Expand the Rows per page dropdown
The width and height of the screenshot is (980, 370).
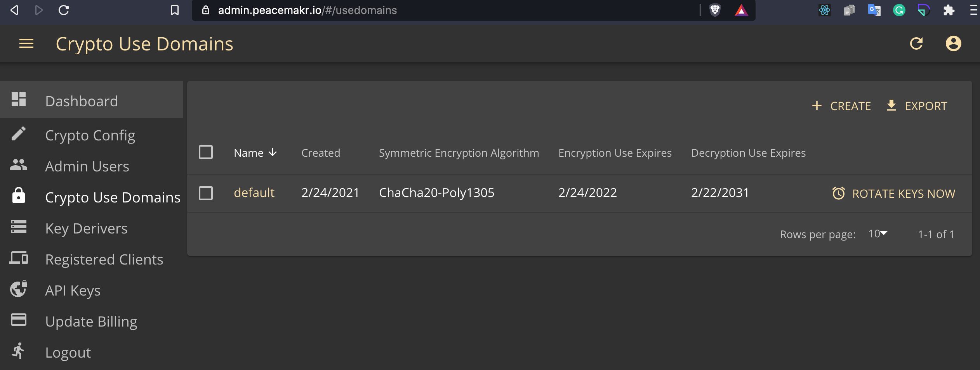tap(877, 234)
